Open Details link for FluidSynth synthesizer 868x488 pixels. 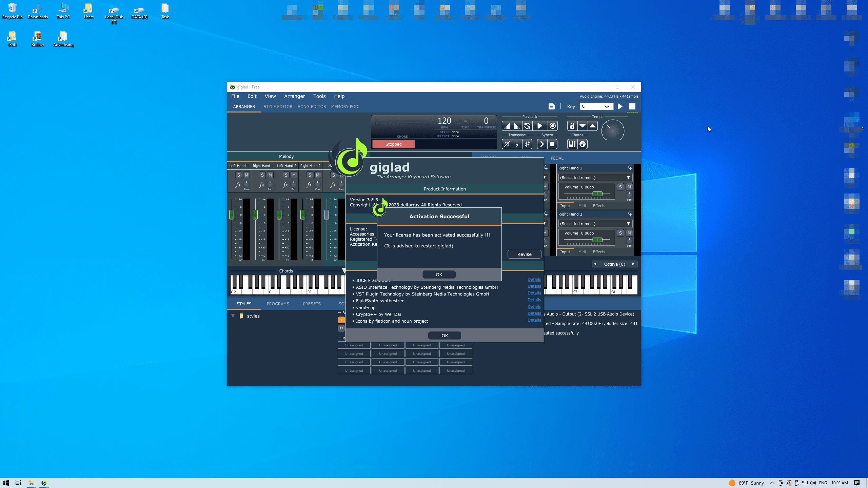click(x=534, y=300)
